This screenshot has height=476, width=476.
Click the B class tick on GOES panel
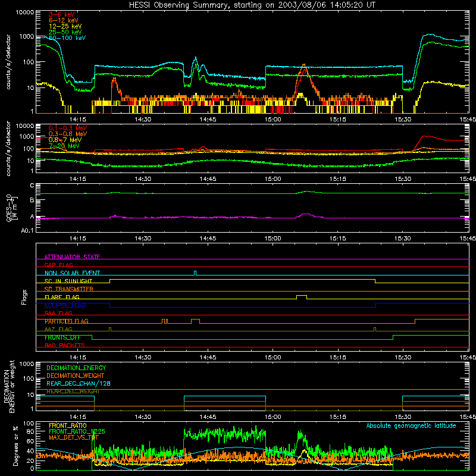pos(32,200)
